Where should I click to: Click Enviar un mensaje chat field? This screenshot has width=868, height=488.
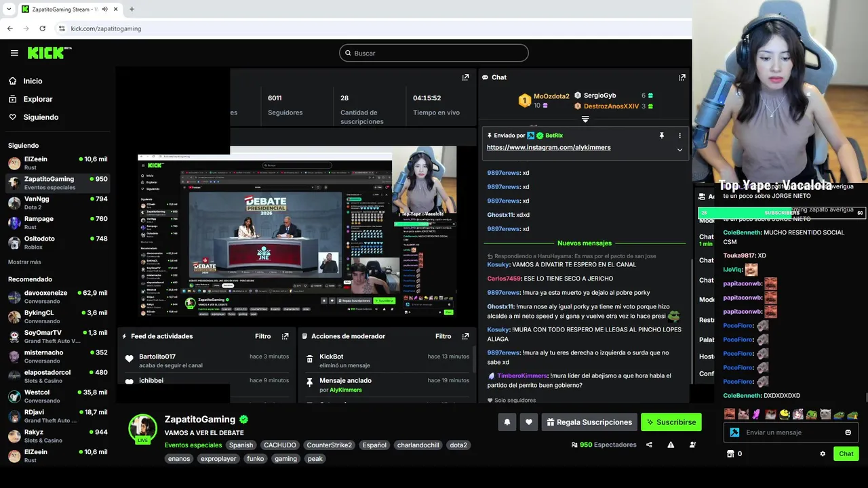tap(791, 432)
